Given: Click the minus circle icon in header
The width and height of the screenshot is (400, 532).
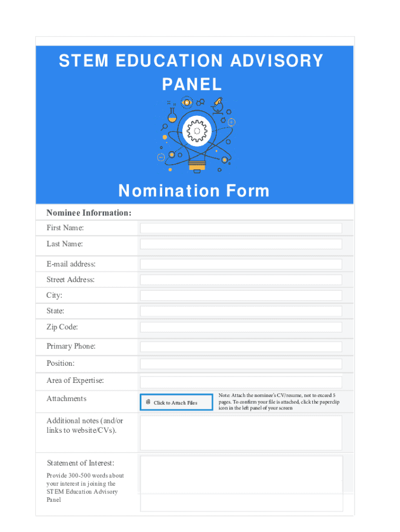Looking at the screenshot, I should 161,157.
